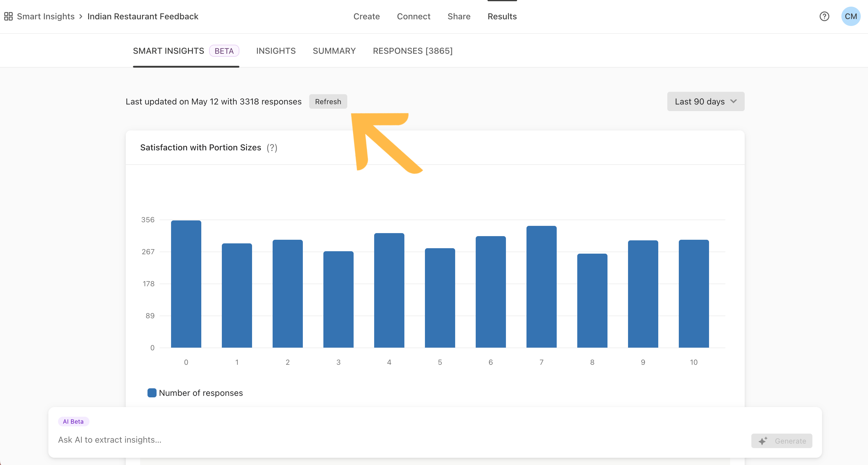The height and width of the screenshot is (465, 868).
Task: Click the AI Beta badge
Action: (x=73, y=422)
